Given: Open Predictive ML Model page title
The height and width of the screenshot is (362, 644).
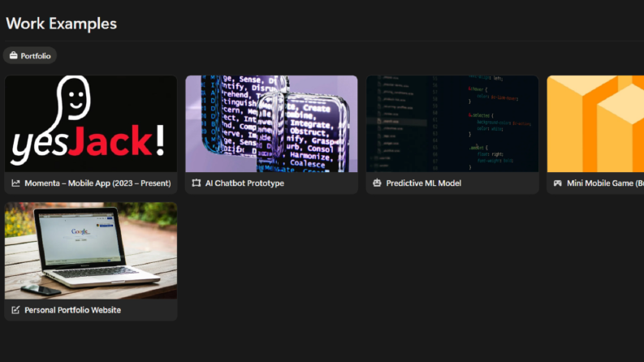Looking at the screenshot, I should point(423,183).
